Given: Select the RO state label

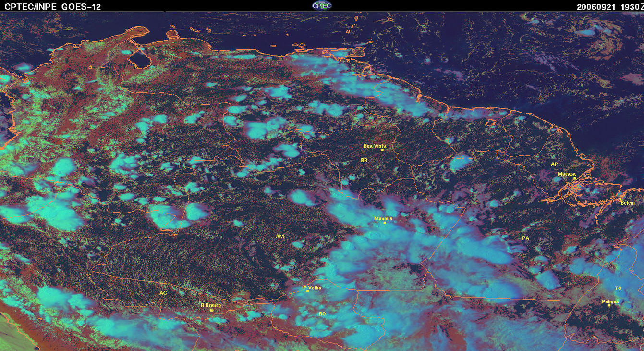Looking at the screenshot, I should pyautogui.click(x=322, y=313).
